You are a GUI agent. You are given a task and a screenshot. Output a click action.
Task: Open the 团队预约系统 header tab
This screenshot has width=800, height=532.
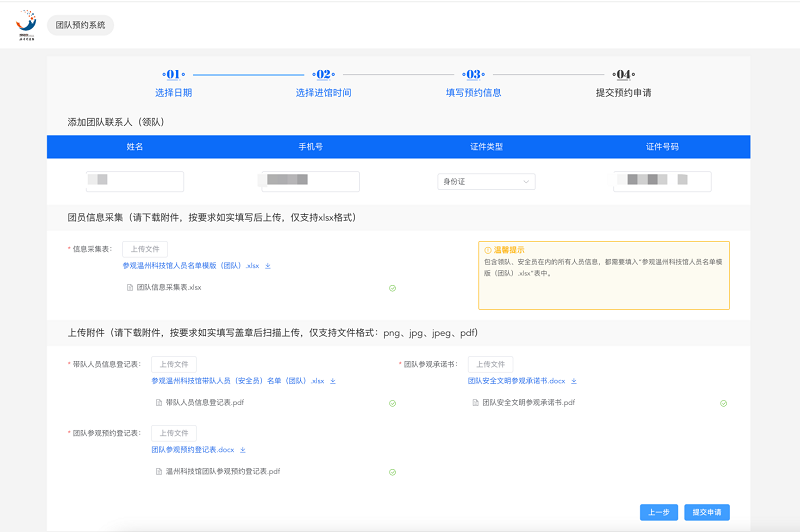[80, 24]
